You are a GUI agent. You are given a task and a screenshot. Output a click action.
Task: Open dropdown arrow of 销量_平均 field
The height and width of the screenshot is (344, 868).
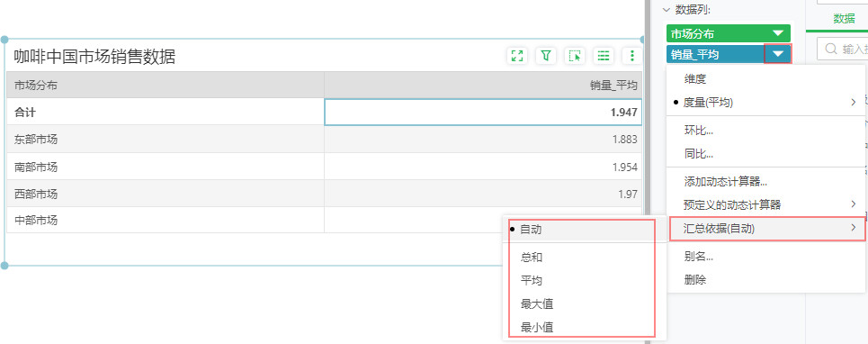point(778,54)
